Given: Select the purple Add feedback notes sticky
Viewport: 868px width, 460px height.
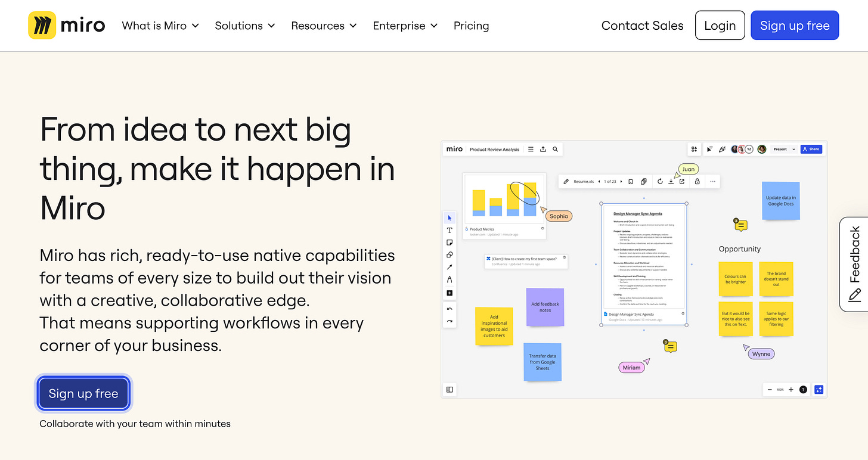Looking at the screenshot, I should 545,307.
